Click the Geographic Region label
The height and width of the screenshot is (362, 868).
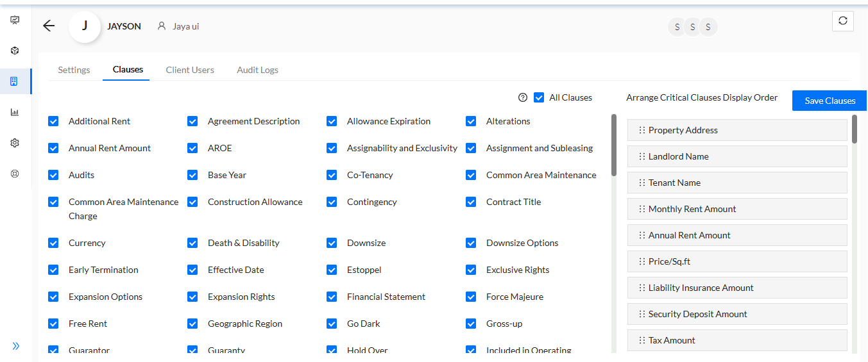tap(245, 324)
